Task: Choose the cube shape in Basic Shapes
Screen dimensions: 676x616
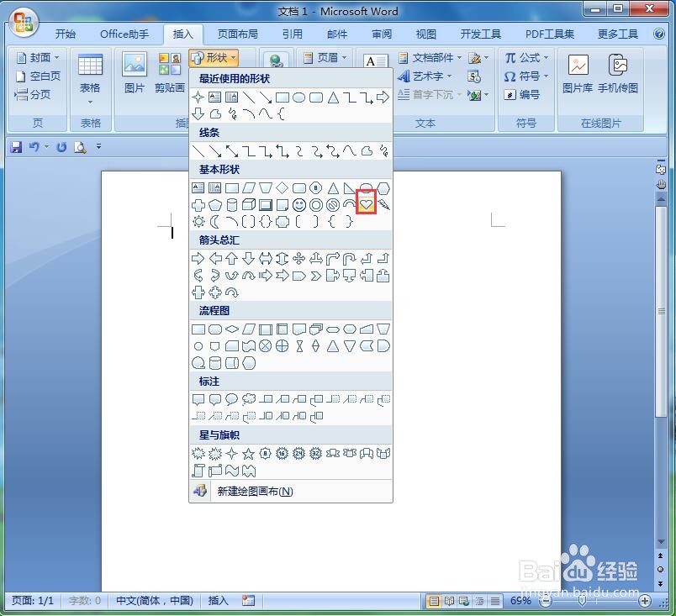Action: click(248, 205)
